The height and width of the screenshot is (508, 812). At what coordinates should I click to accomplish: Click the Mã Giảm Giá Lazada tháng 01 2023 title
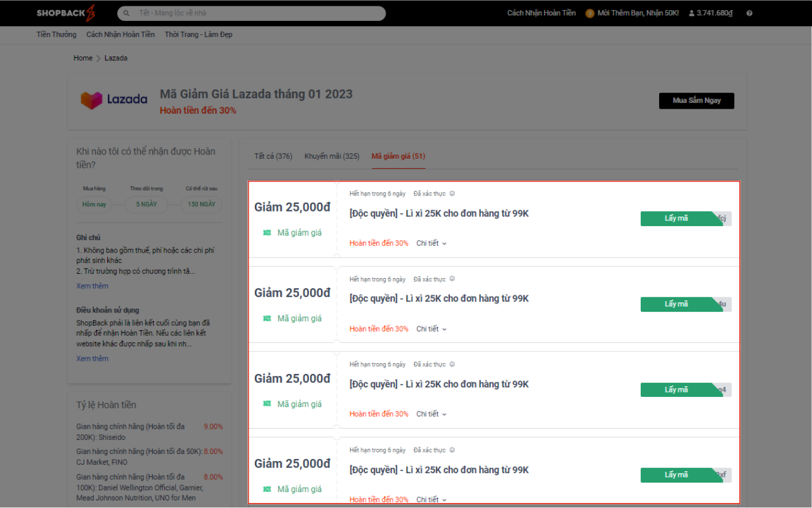256,95
